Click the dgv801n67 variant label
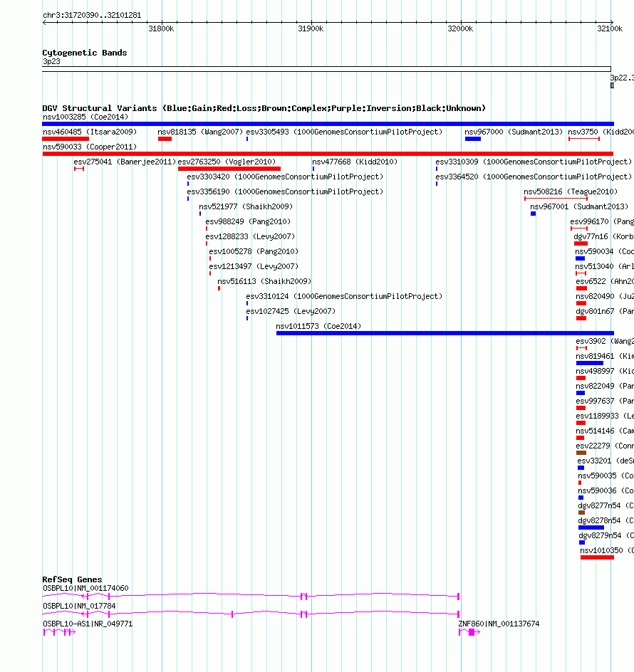This screenshot has width=634, height=672. pyautogui.click(x=605, y=312)
